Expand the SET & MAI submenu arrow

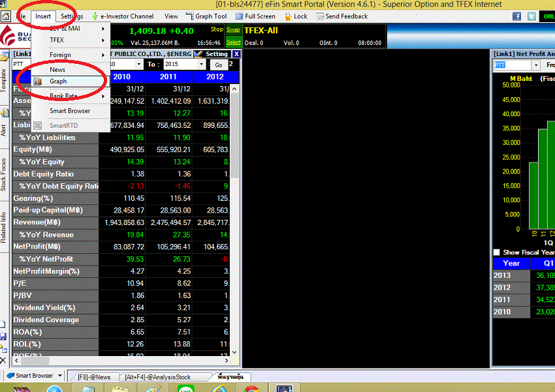(103, 28)
